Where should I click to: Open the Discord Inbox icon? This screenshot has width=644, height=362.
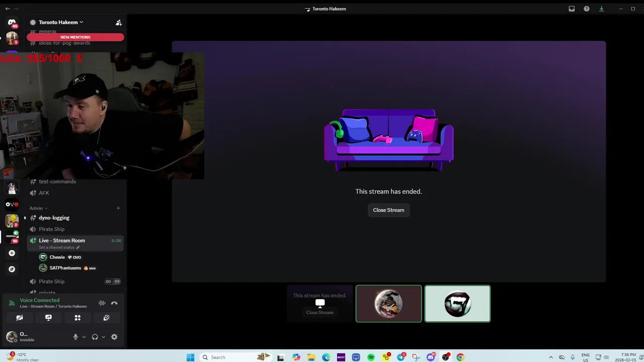tap(572, 9)
